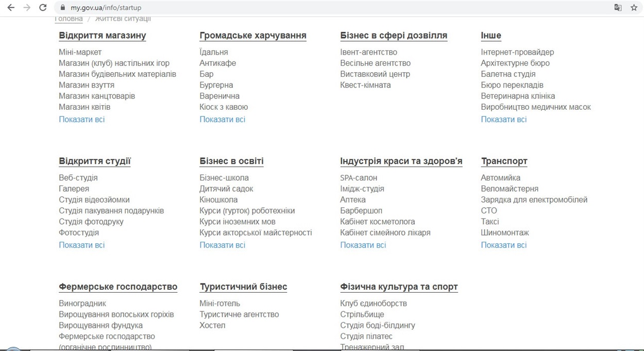Screen dimensions: 644x351
Task: Open the Туристичне агентство link
Action: 239,314
